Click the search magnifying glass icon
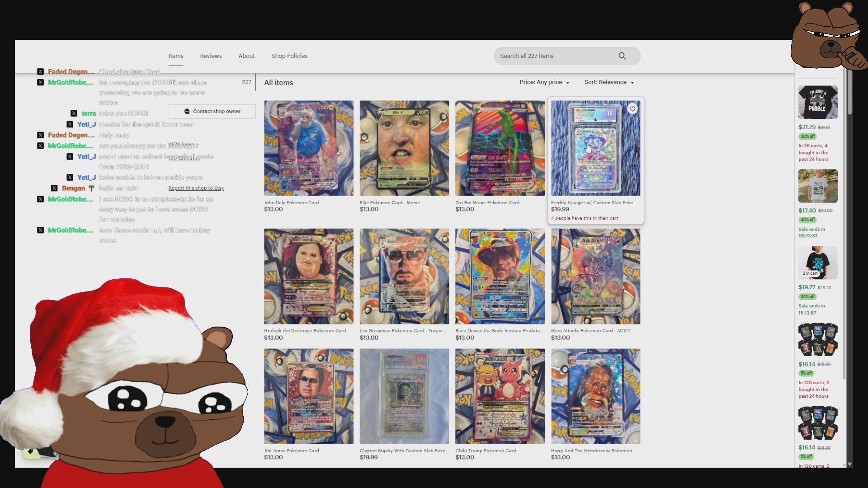Viewport: 868px width, 488px height. [x=623, y=56]
